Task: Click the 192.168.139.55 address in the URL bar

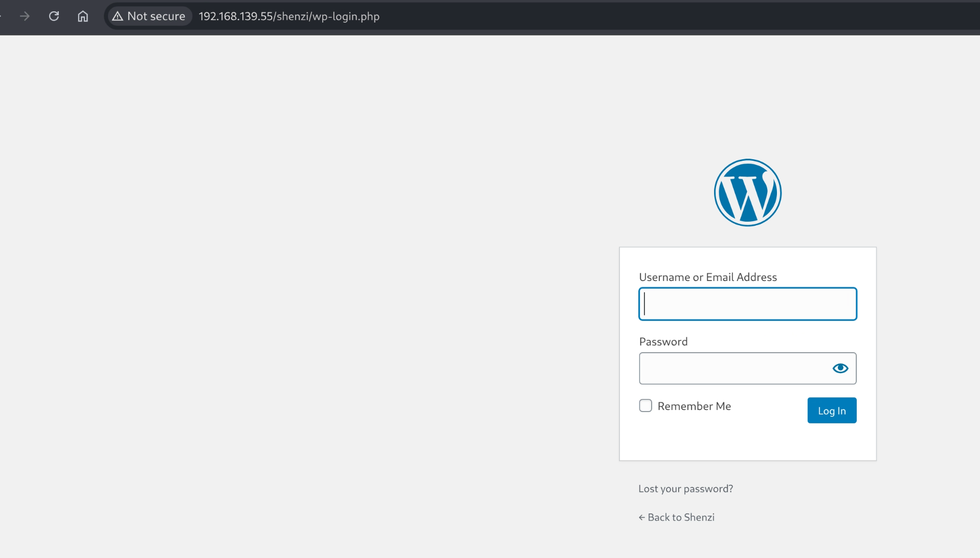Action: coord(236,16)
